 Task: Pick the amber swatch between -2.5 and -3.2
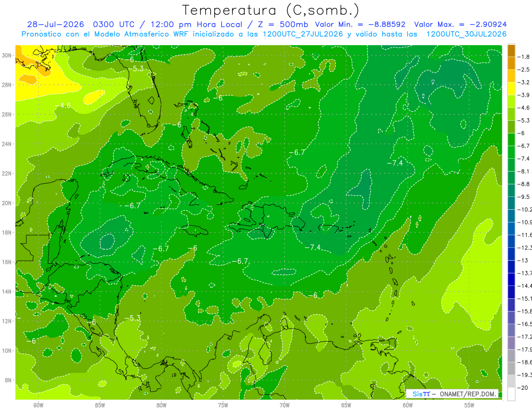(x=511, y=76)
